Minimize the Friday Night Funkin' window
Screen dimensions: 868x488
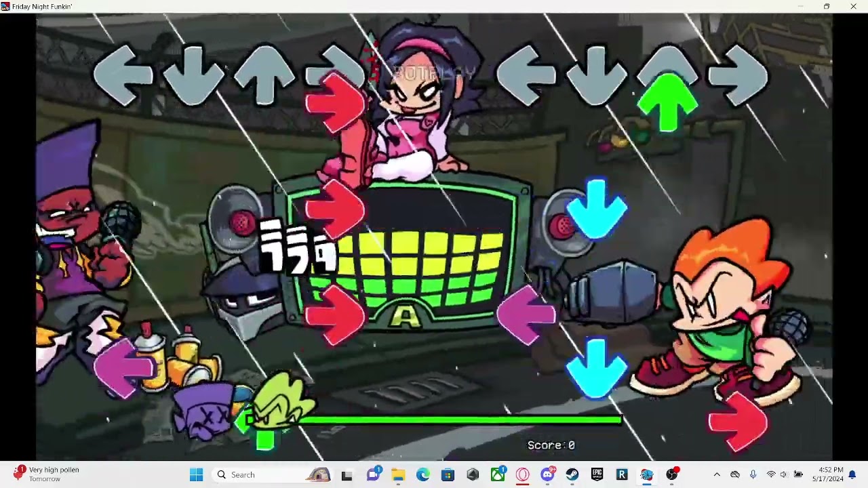click(800, 6)
